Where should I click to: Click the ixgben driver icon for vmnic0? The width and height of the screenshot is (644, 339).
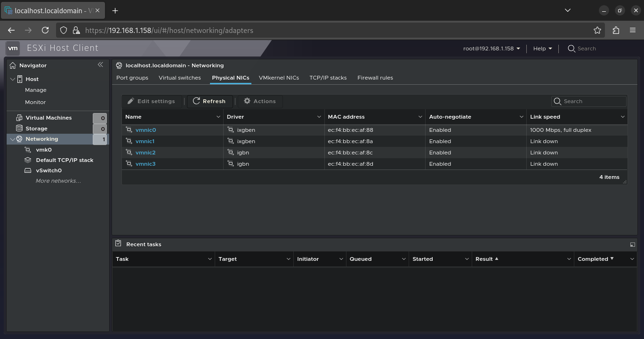point(231,130)
